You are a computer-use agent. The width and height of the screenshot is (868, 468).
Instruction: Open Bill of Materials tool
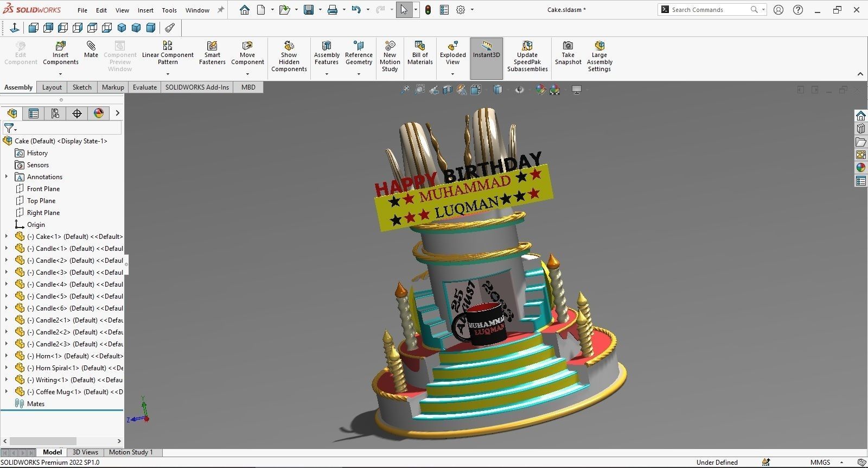(420, 53)
